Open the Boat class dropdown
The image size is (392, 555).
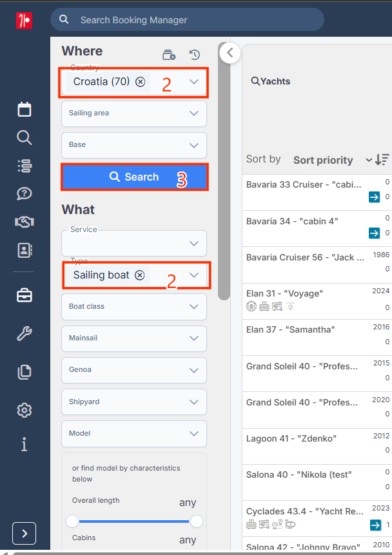pos(134,307)
